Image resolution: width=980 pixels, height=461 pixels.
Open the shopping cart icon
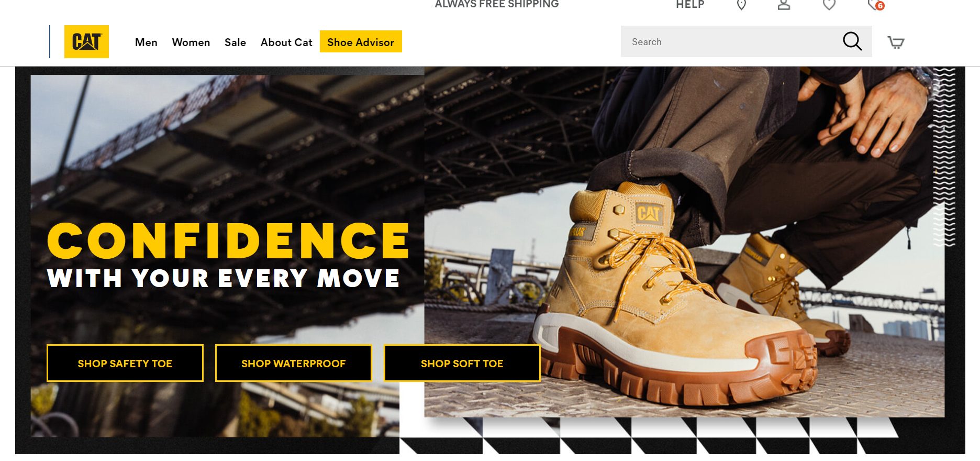(896, 42)
